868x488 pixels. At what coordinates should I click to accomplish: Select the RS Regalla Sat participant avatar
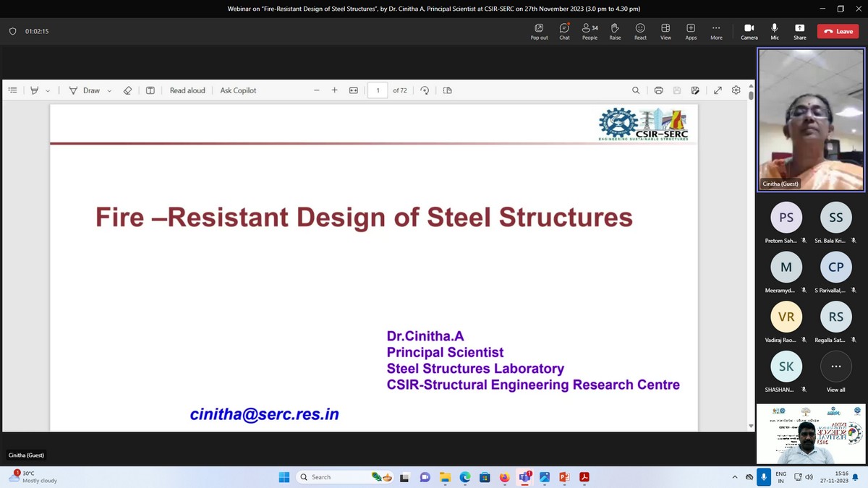tap(835, 316)
